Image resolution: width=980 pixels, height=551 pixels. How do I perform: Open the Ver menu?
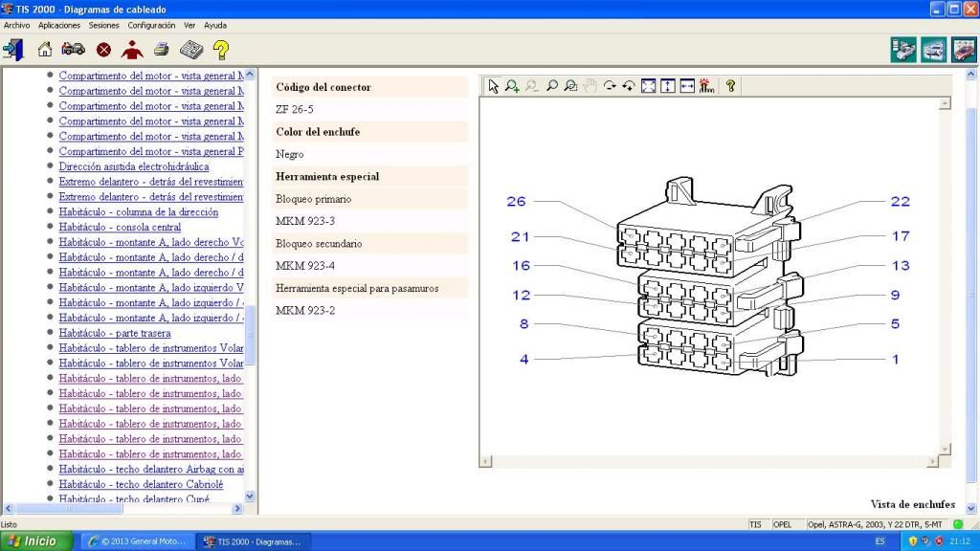[189, 26]
